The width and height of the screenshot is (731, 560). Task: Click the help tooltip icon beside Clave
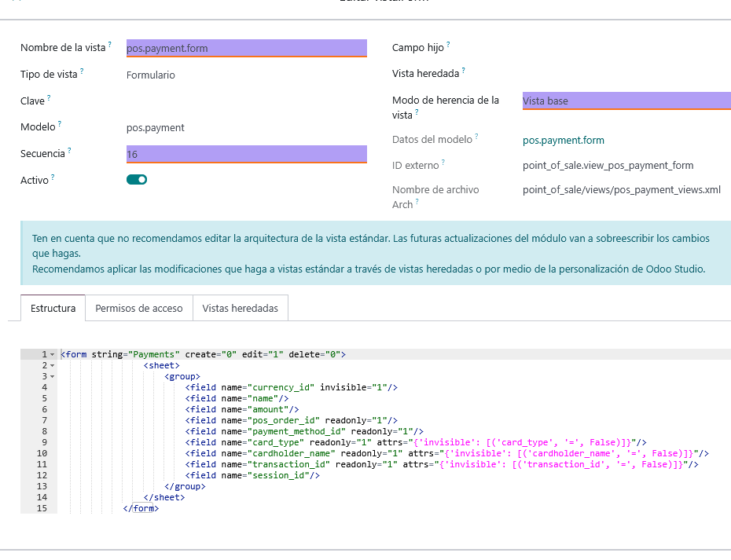coord(49,98)
